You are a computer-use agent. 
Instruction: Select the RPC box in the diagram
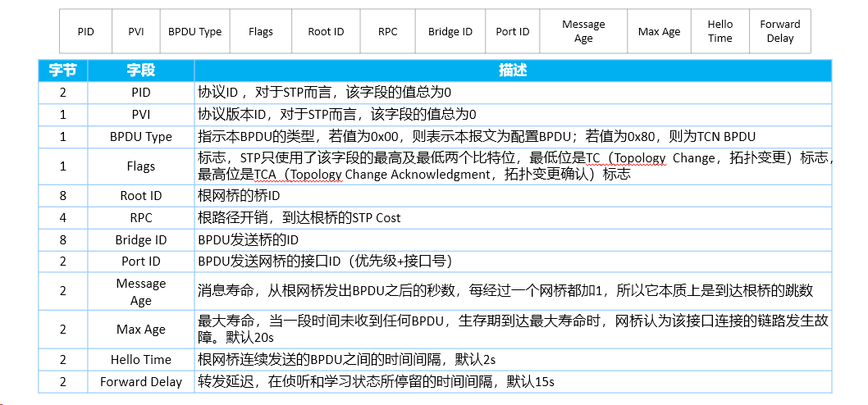[x=387, y=31]
